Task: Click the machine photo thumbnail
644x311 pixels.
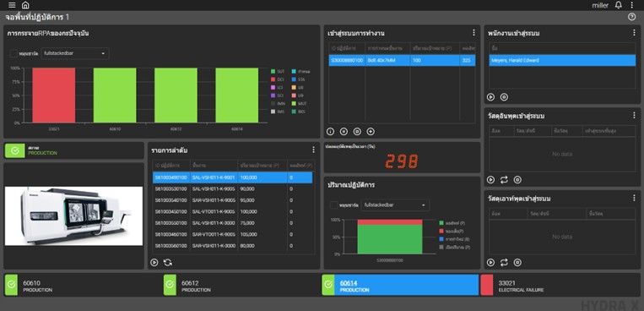Action: (73, 216)
